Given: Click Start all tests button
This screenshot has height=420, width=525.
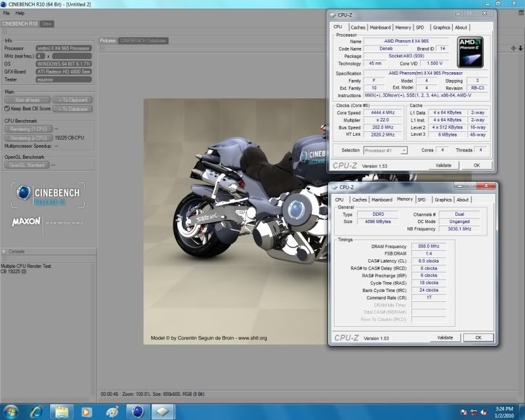Looking at the screenshot, I should [28, 100].
